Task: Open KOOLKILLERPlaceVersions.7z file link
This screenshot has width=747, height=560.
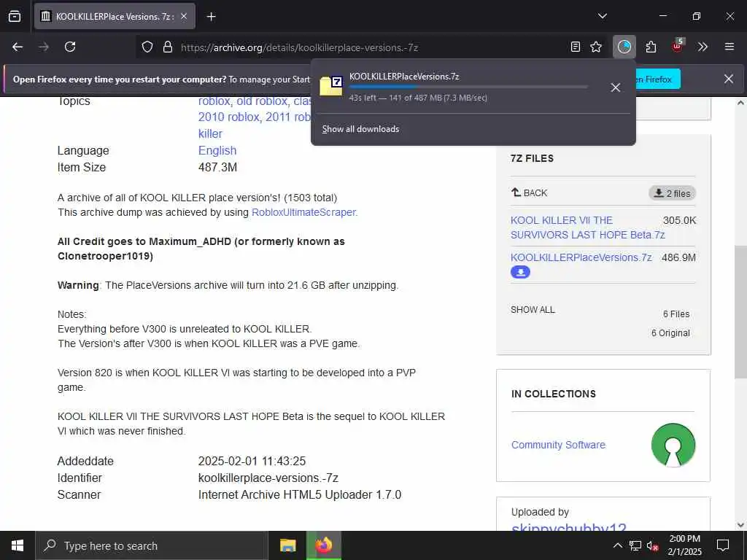Action: tap(581, 257)
